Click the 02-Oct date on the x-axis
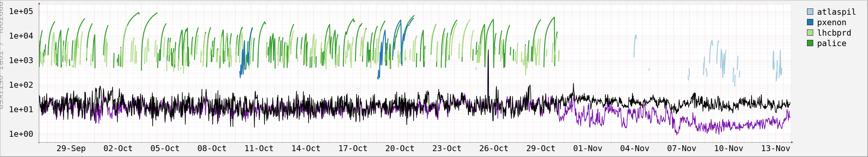The height and width of the screenshot is (157, 868). point(118,148)
